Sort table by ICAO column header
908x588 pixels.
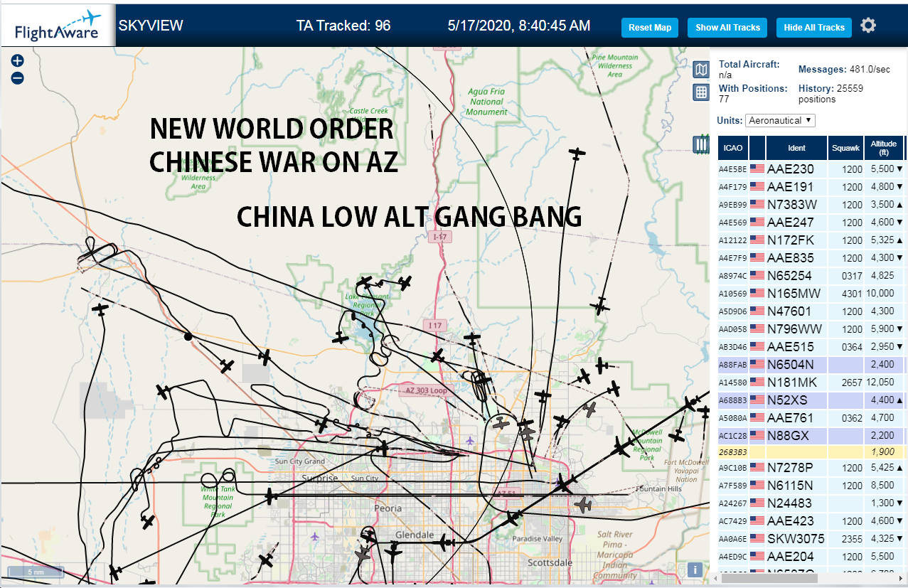(732, 148)
